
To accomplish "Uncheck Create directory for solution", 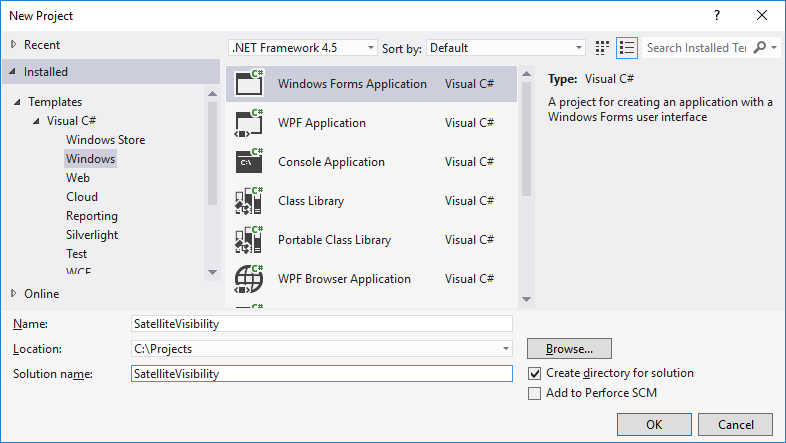I will (x=535, y=373).
